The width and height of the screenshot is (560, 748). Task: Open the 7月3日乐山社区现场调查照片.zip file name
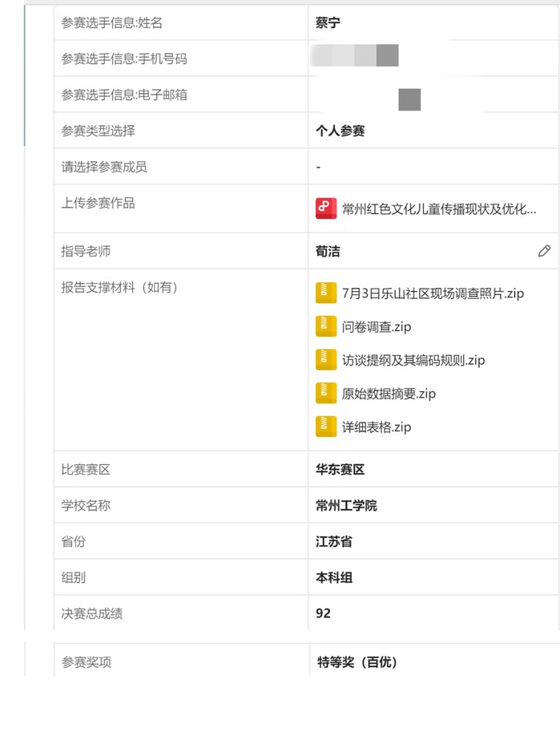(433, 293)
